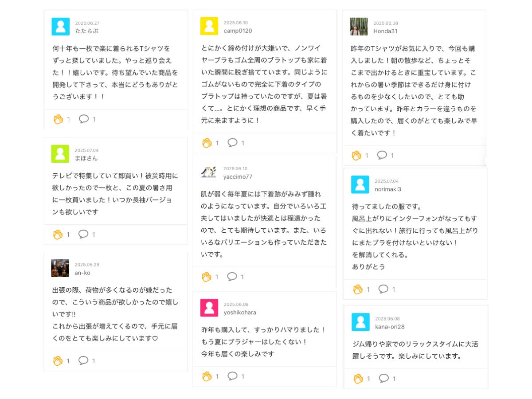Click clap icon on たたらぶ's review
This screenshot has height=399, width=532.
click(x=58, y=119)
